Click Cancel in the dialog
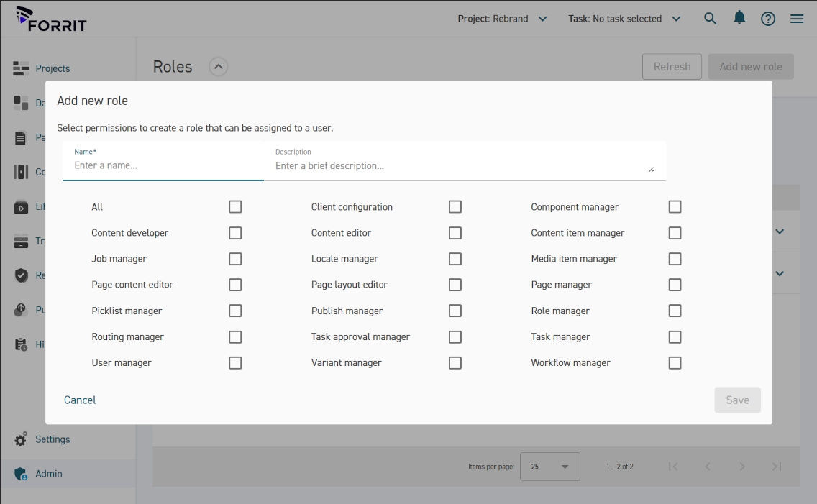817x504 pixels. click(x=80, y=400)
